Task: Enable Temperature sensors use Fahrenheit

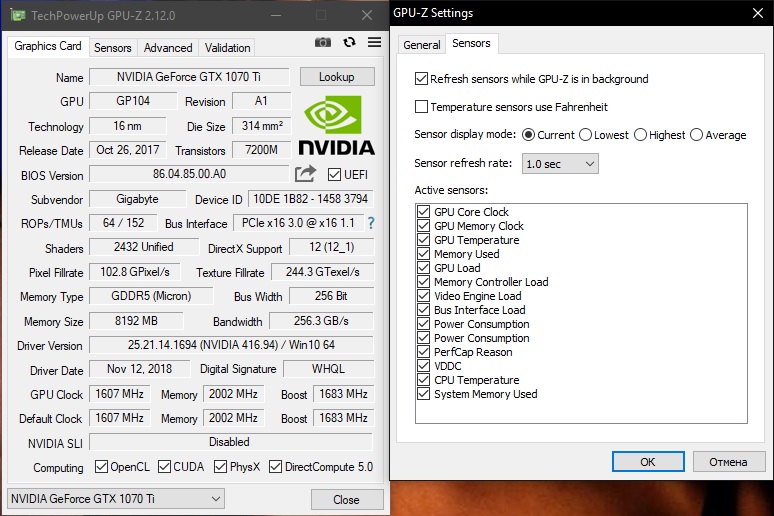Action: coord(421,107)
